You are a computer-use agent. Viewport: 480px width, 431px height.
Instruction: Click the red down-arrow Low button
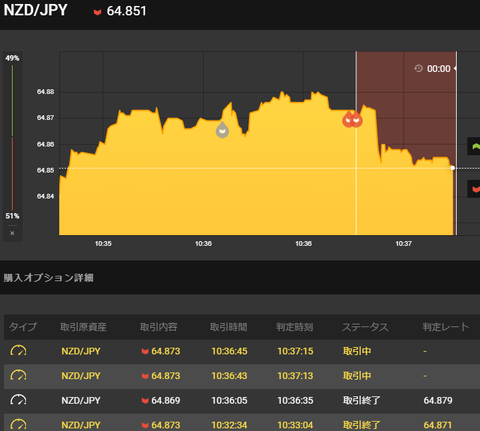coord(474,189)
